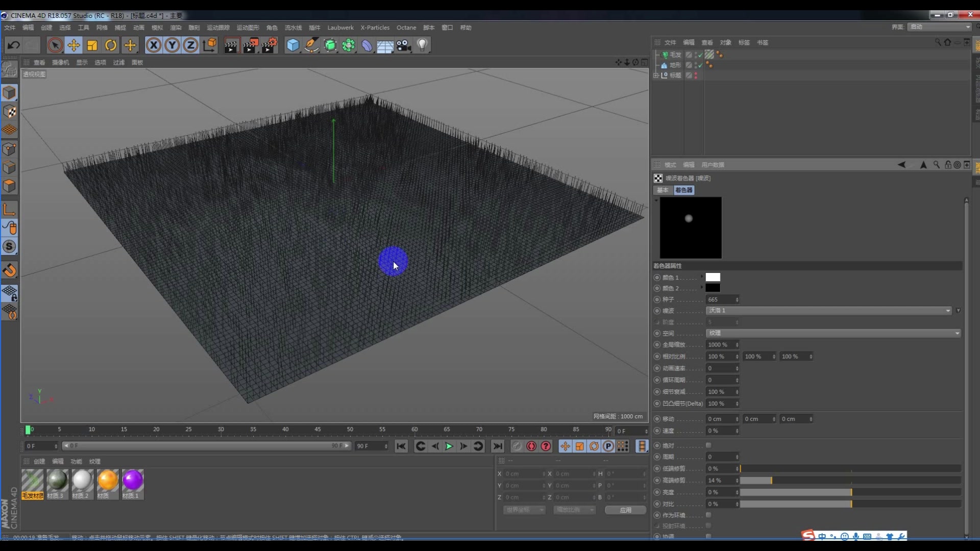Render the active view clapperboard
Image resolution: width=980 pixels, height=551 pixels.
pos(231,45)
